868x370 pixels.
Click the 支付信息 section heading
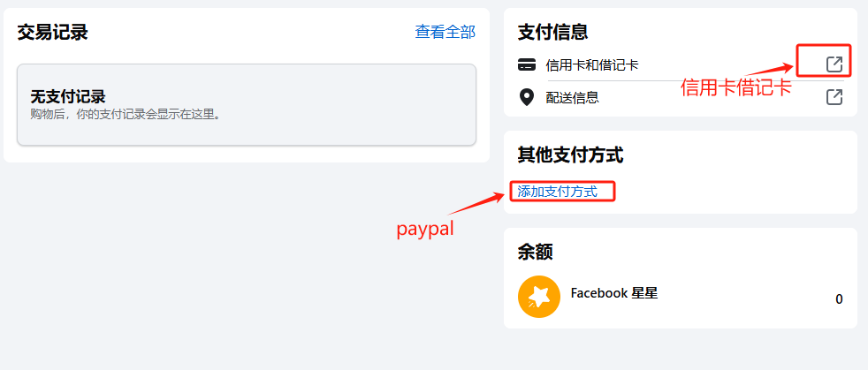pyautogui.click(x=552, y=32)
